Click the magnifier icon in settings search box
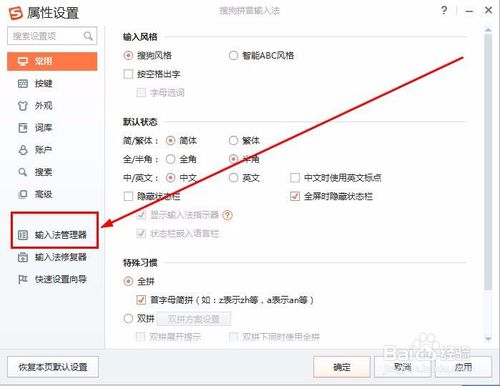The width and height of the screenshot is (500, 386). pyautogui.click(x=88, y=36)
